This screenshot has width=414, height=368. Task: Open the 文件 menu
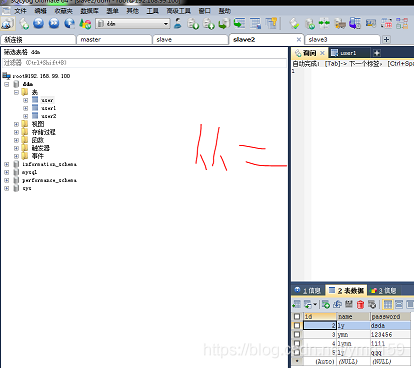pyautogui.click(x=20, y=11)
